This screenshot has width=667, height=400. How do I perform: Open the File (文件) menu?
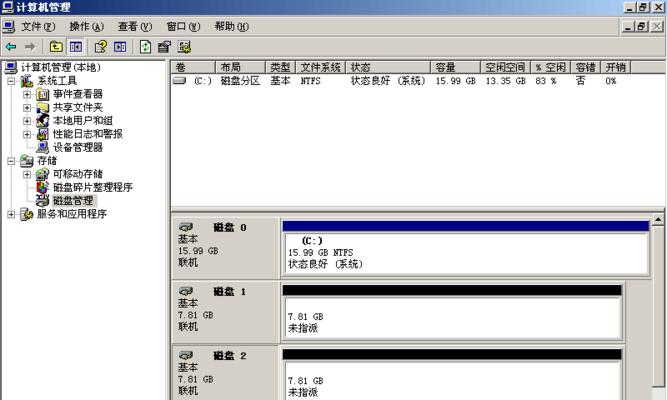(x=38, y=27)
